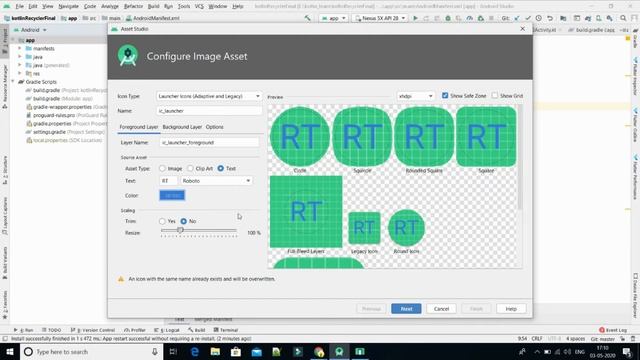Open Microsoft Store from taskbar

tap(236, 351)
